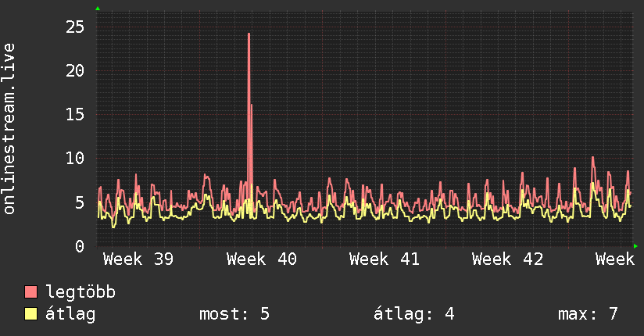Click the y-axis value 5
Screen dimensions: 644x336
tap(80, 202)
